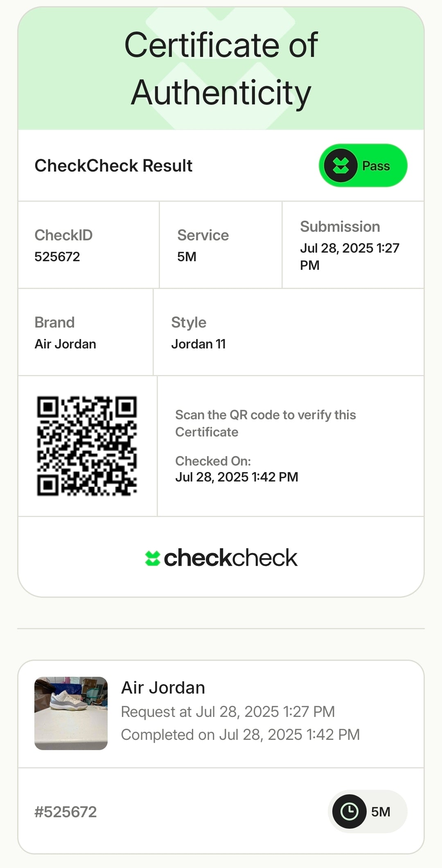442x868 pixels.
Task: Tap the #525672 request number
Action: (65, 812)
